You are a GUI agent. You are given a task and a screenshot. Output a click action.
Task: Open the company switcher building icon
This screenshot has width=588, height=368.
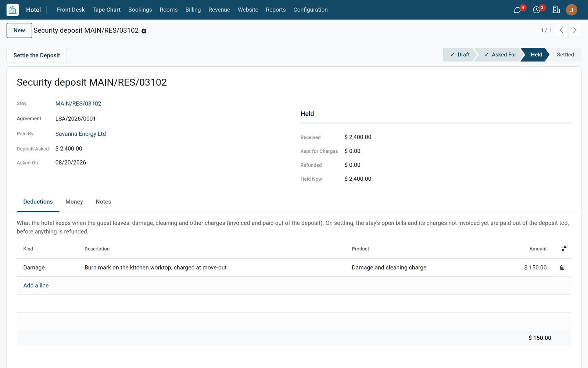tap(556, 10)
